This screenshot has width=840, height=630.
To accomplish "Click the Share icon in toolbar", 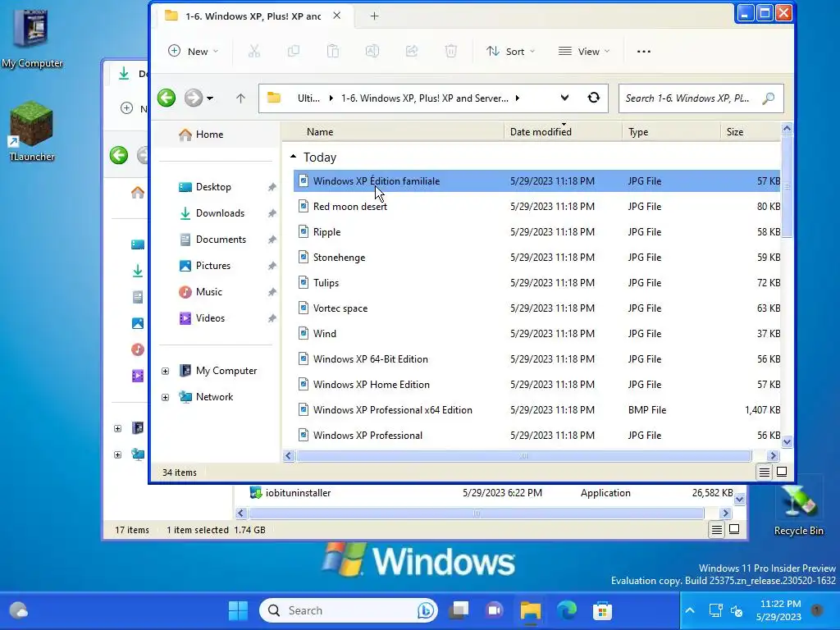I will point(412,52).
